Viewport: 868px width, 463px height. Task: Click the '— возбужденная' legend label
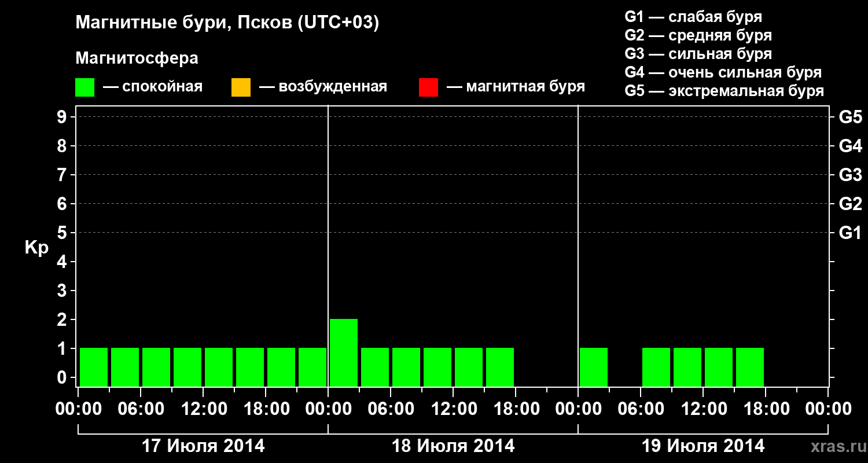pyautogui.click(x=323, y=87)
